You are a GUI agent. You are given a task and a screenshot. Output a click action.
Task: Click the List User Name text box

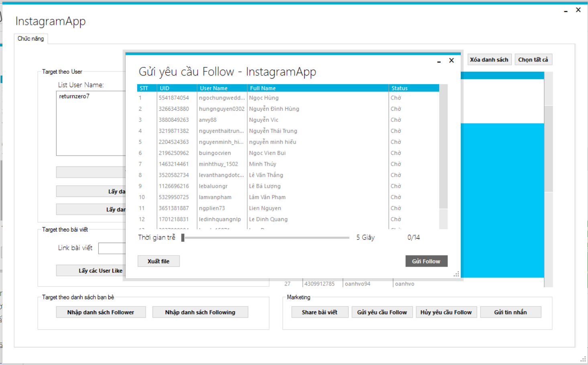coord(92,123)
